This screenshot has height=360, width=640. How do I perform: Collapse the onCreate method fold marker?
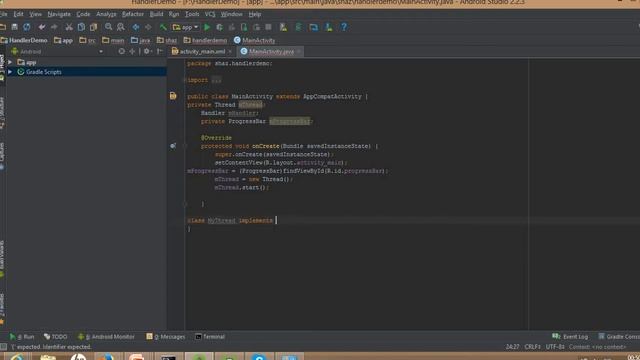click(185, 146)
